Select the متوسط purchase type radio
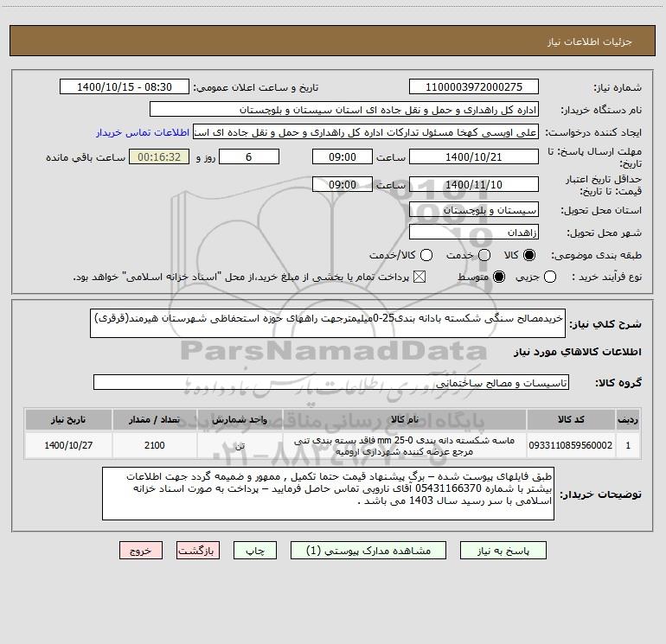Screen dimensions: 666x644 [x=499, y=277]
